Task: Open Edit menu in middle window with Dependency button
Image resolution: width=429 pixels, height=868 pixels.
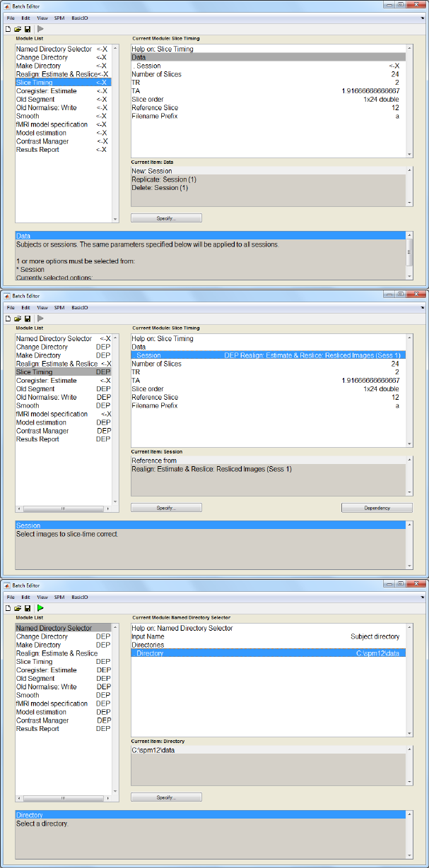Action: [25, 307]
